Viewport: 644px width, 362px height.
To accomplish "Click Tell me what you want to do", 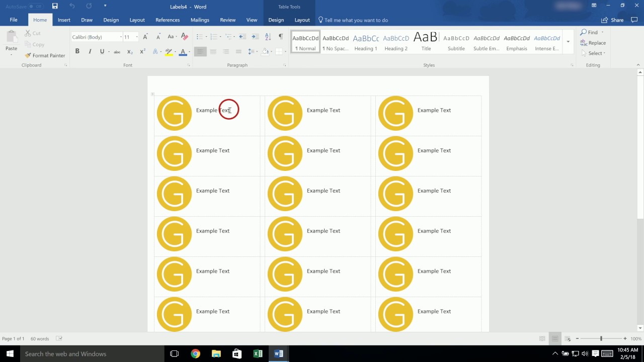I will (x=353, y=20).
